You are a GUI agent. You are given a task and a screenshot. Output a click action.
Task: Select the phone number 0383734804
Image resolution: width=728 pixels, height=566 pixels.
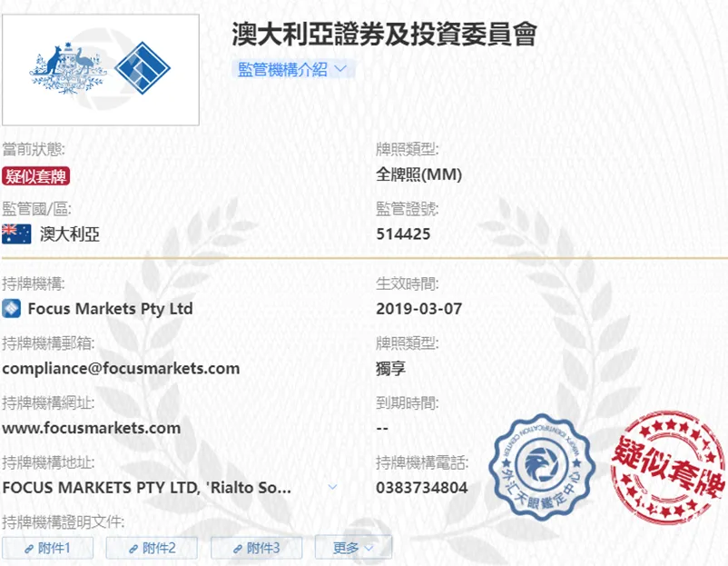421,488
